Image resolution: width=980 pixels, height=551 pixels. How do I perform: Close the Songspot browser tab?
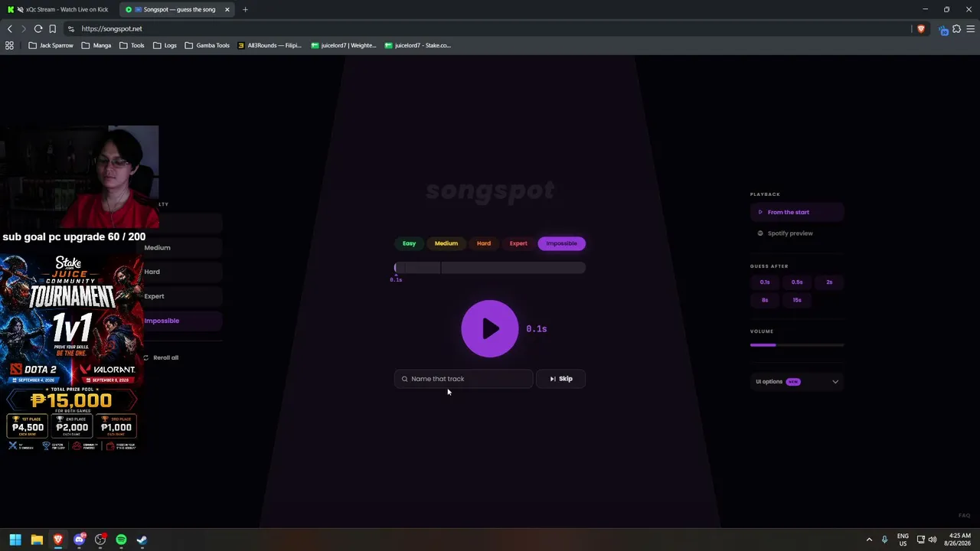click(x=227, y=9)
